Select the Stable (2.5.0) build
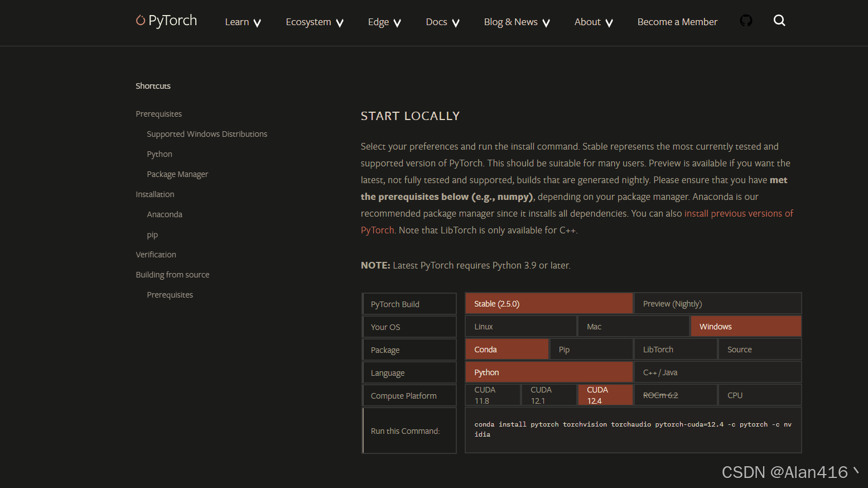Screen dimensions: 868x488 549,304
